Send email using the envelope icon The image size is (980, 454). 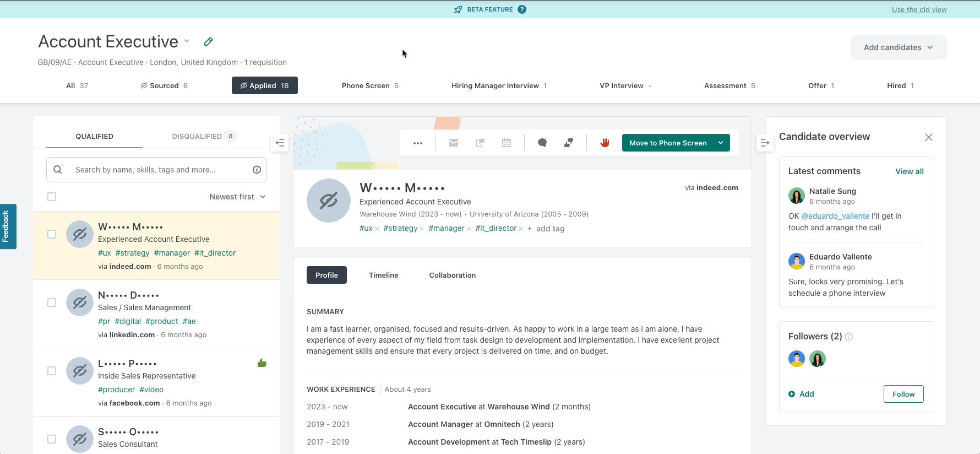(454, 143)
